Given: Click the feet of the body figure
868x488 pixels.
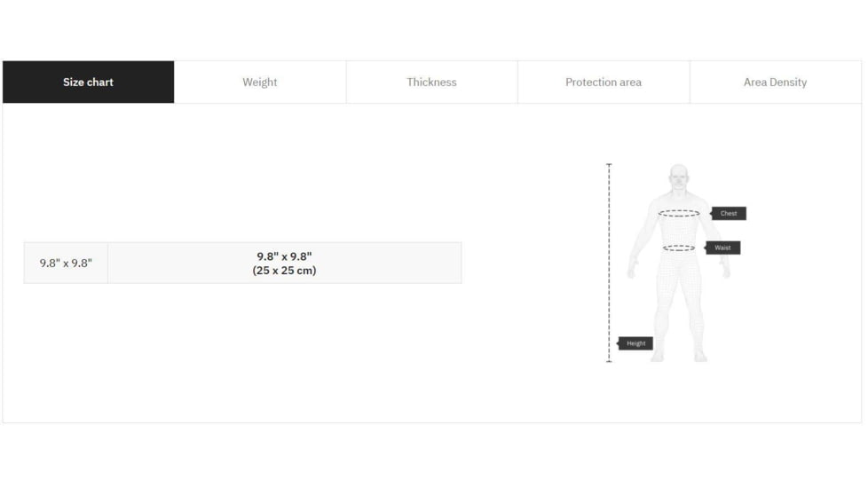Looking at the screenshot, I should [x=680, y=356].
